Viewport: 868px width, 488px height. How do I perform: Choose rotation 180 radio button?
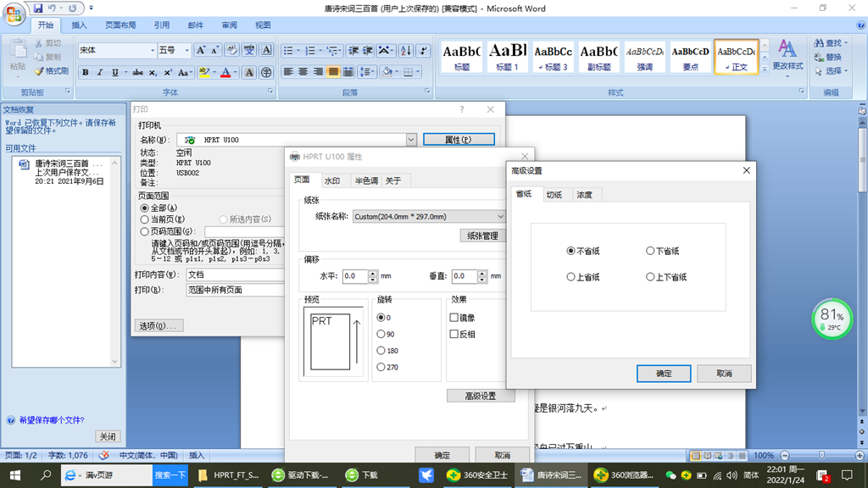coord(381,351)
